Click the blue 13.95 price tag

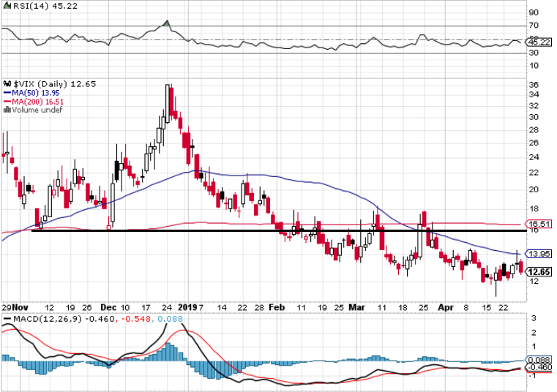coord(538,253)
